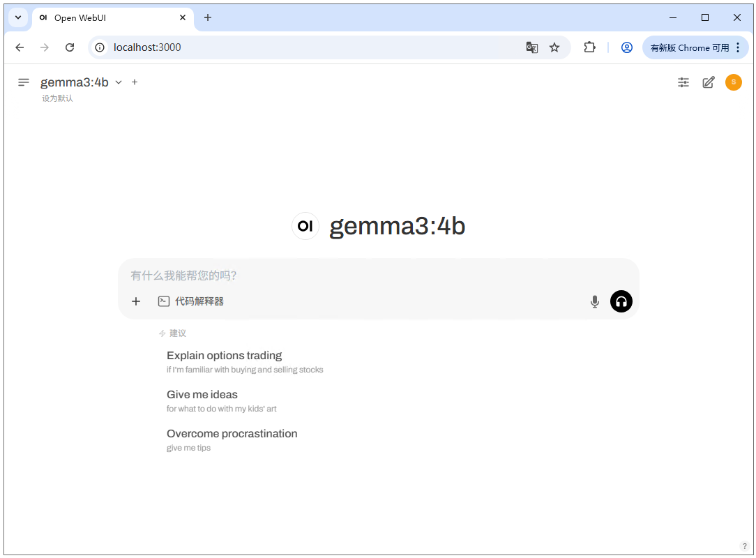
Task: Open a new browser tab
Action: tap(207, 17)
